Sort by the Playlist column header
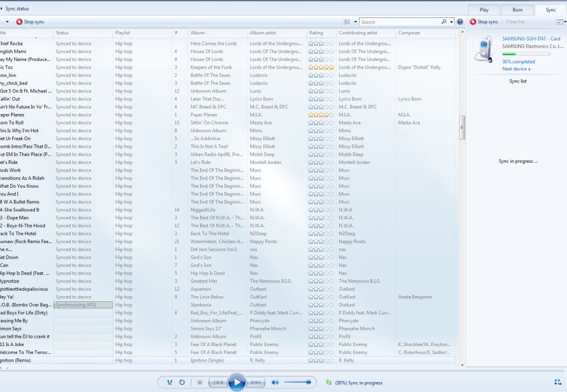Screen dimensions: 567x392 (142, 33)
